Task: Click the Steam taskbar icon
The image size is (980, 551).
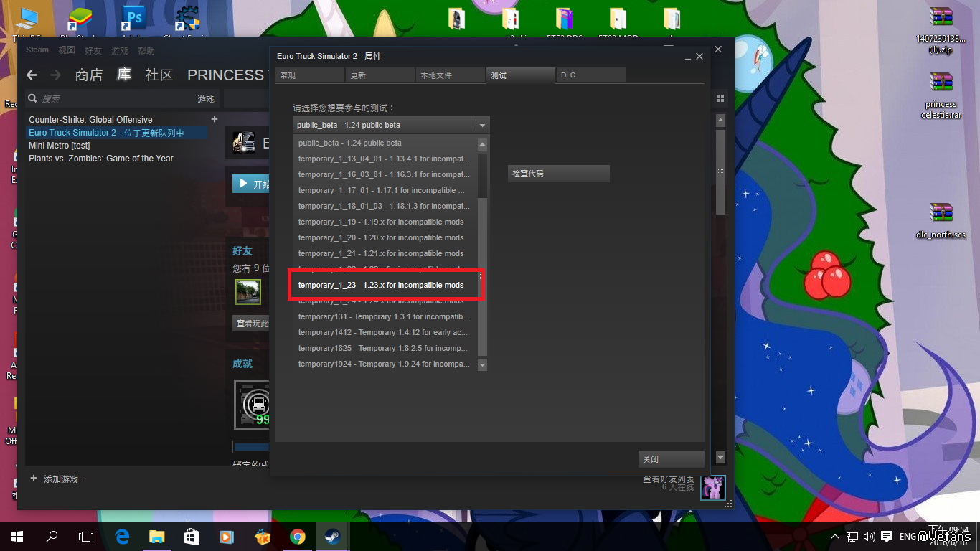Action: pos(332,536)
